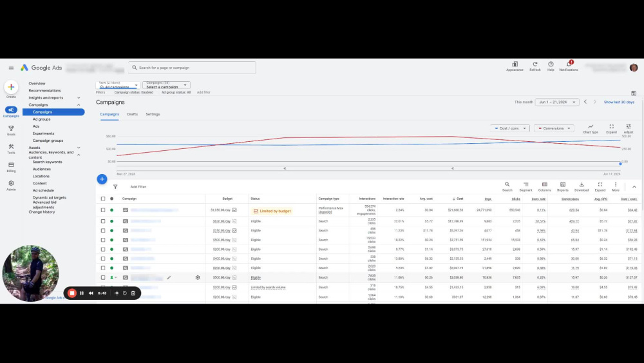Click the pencil edit icon on hovered campaign row

(x=169, y=277)
